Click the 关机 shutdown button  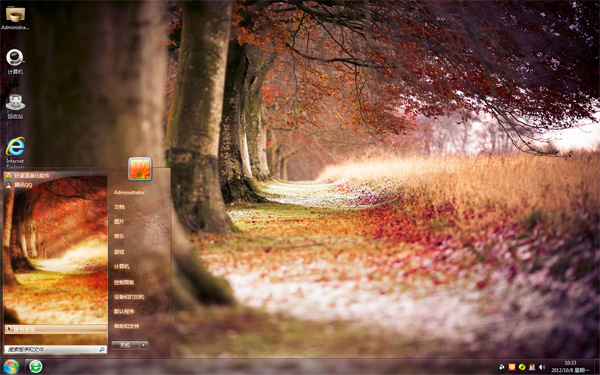126,345
